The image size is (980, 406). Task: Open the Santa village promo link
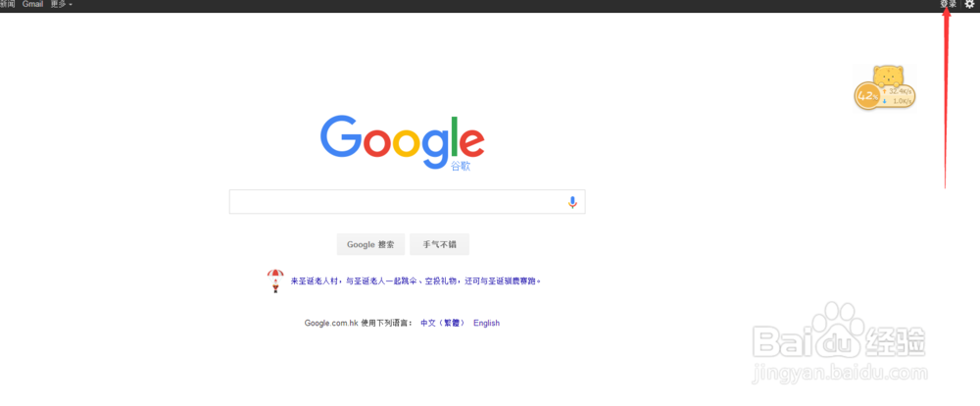click(416, 281)
